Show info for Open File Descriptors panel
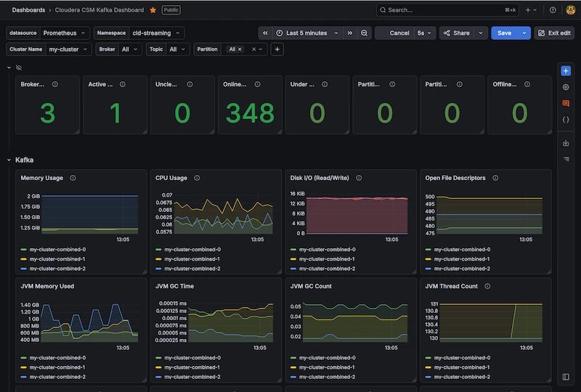The height and width of the screenshot is (392, 581). [x=495, y=178]
